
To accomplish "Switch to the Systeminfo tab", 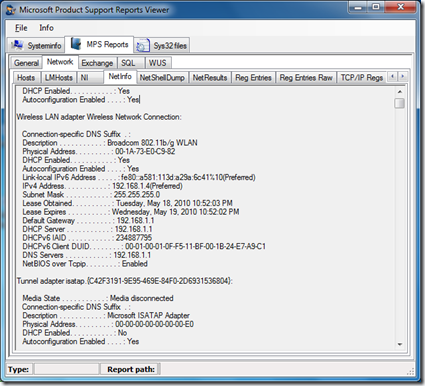I will (36, 45).
